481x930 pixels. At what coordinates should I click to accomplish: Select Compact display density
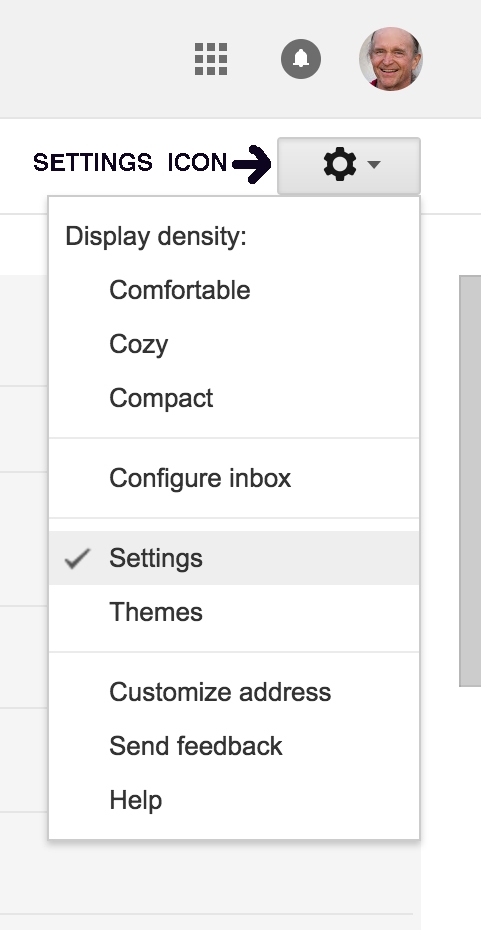tap(234, 398)
